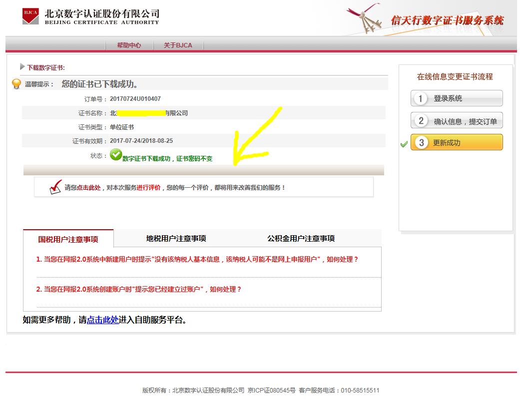Click the BJCA company logo
This screenshot has width=532, height=401.
point(30,15)
